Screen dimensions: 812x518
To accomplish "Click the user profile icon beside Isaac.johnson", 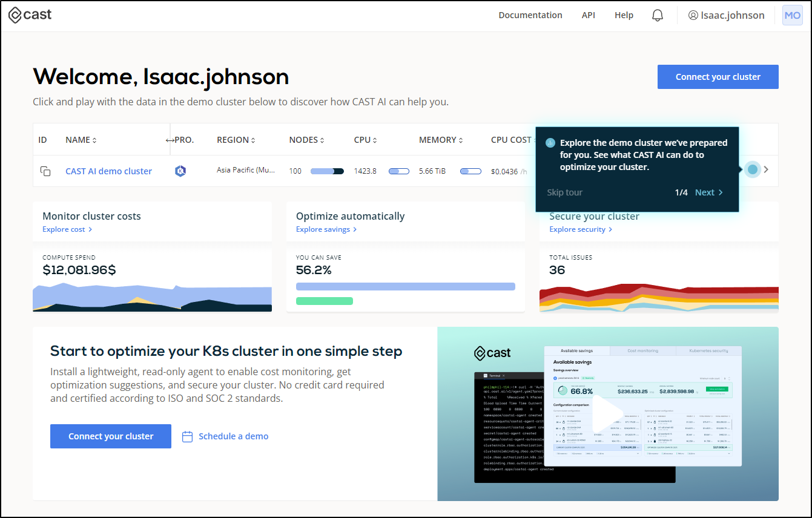I will (693, 16).
